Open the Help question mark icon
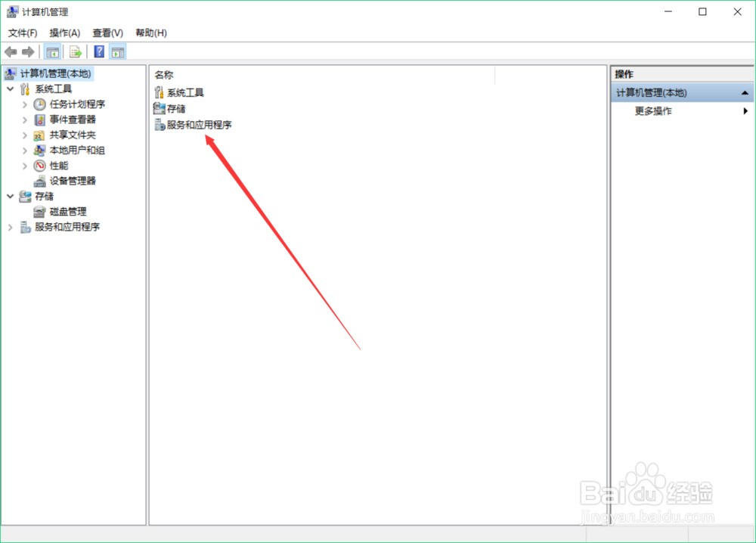This screenshot has width=756, height=543. (99, 51)
